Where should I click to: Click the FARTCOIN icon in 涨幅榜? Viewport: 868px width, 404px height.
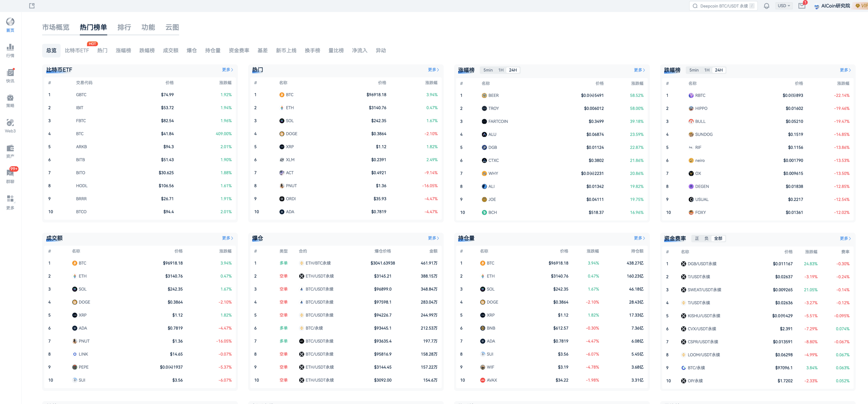[x=484, y=122]
